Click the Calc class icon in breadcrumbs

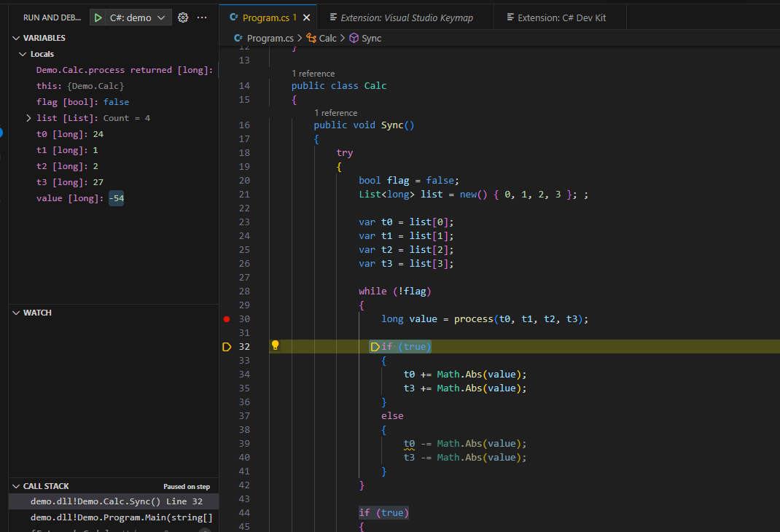click(312, 38)
